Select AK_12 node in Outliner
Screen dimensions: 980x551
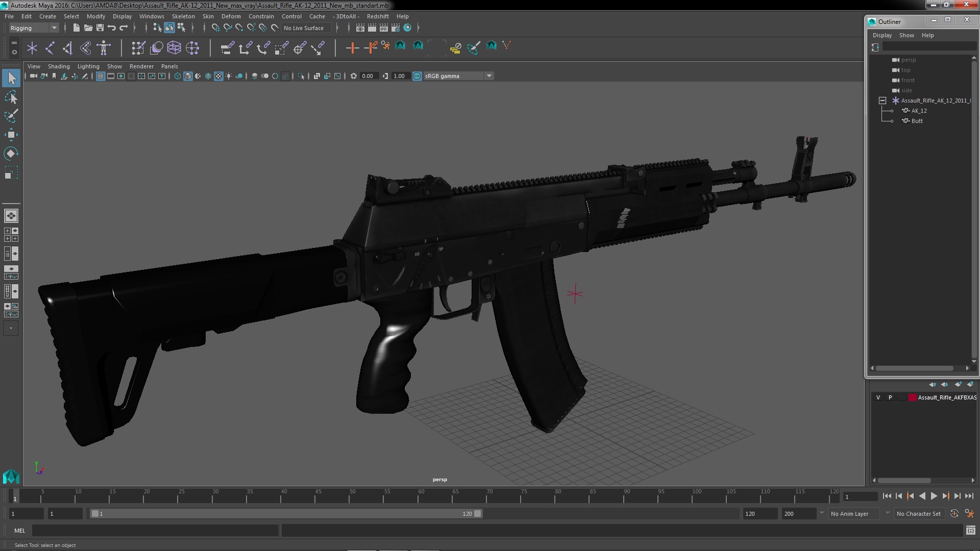pos(919,111)
